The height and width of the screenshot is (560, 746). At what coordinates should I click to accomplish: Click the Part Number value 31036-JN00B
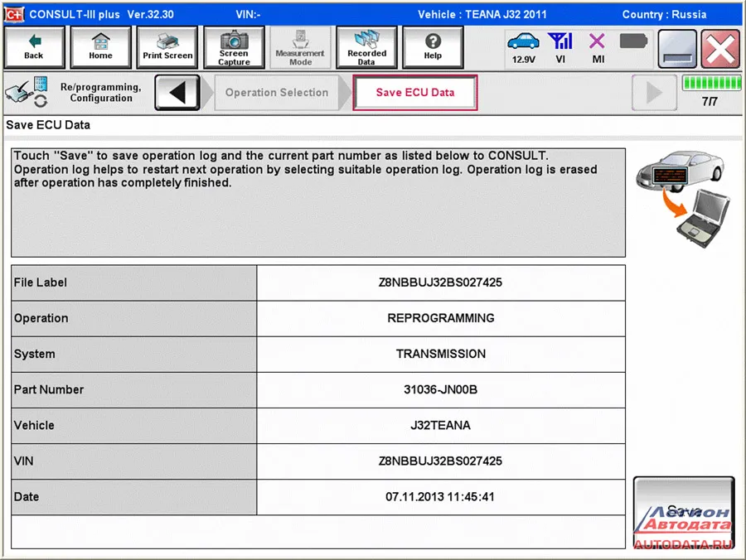(440, 389)
